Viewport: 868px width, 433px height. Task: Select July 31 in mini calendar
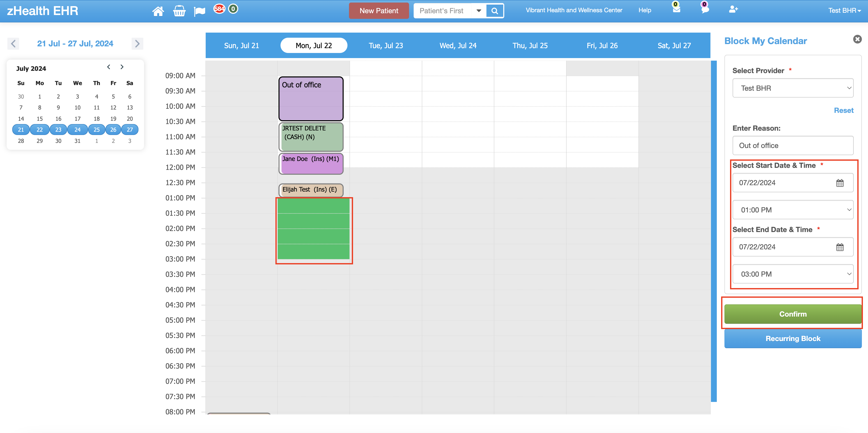[77, 141]
